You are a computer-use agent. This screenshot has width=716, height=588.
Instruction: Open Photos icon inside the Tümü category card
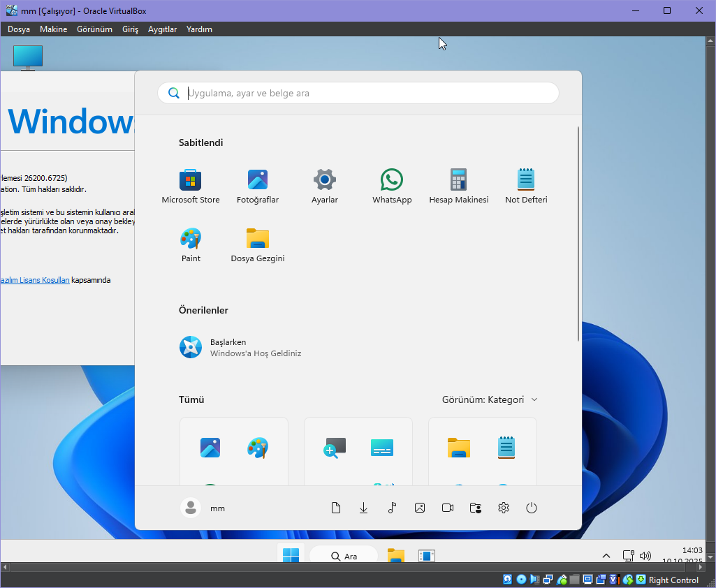pyautogui.click(x=210, y=448)
